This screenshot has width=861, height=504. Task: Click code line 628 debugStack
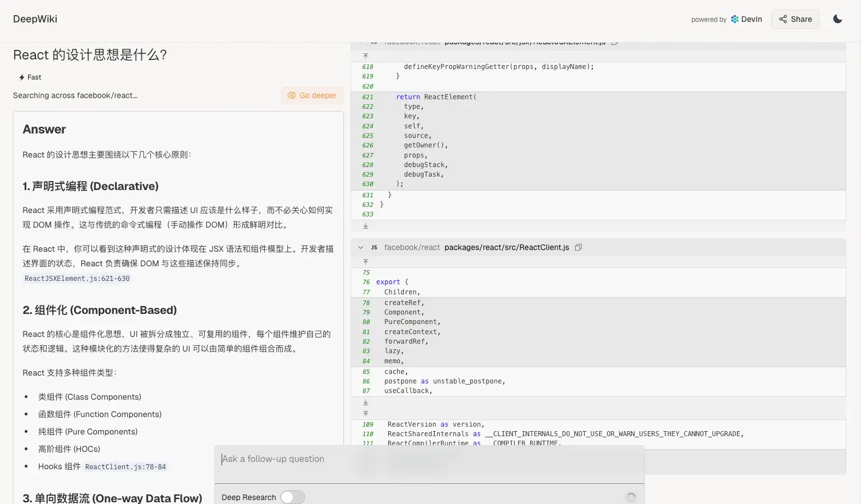point(426,165)
